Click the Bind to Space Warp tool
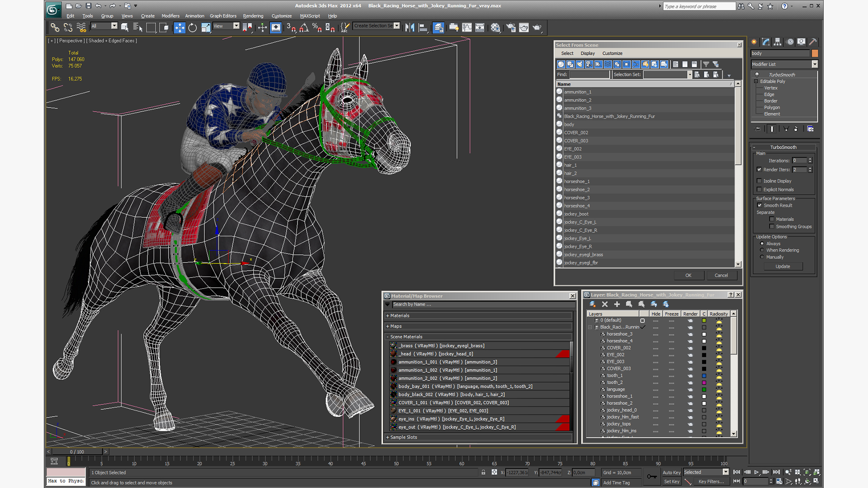Viewport: 868px width, 488px height. coord(81,28)
